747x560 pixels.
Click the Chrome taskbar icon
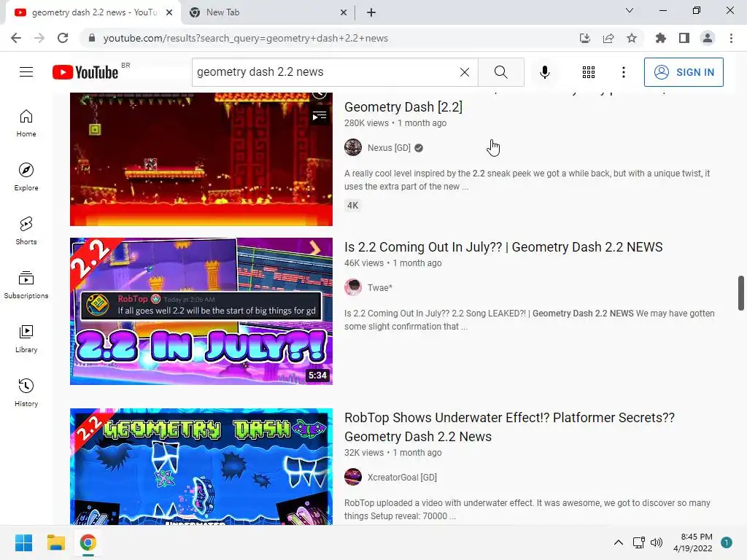88,542
